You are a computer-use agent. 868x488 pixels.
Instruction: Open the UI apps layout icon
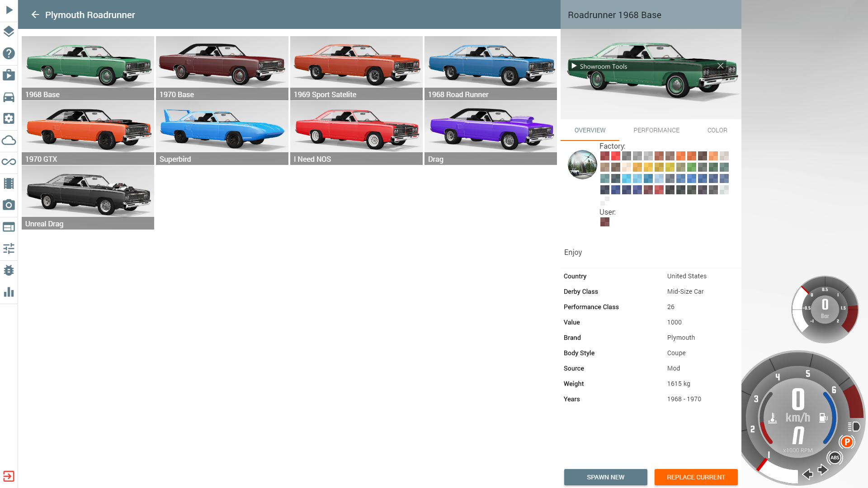click(x=9, y=227)
